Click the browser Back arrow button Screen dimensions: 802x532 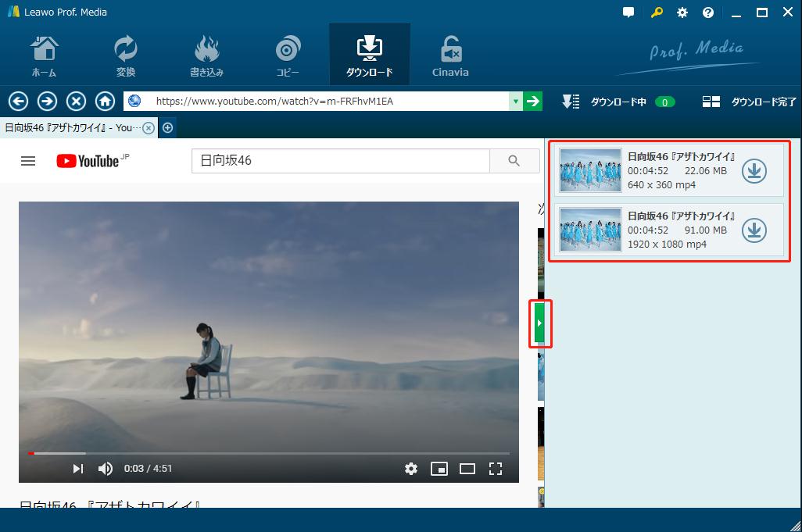(x=18, y=102)
